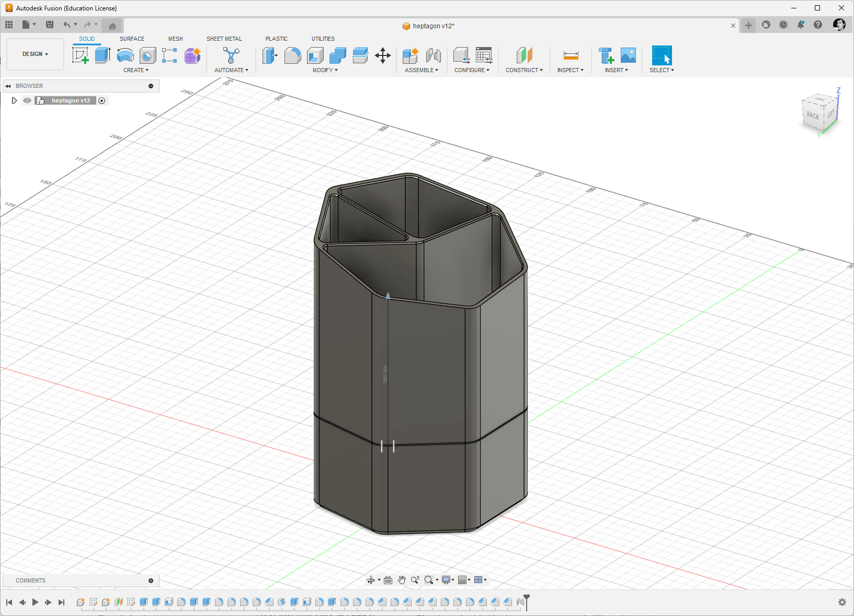Switch to the PLASTIC tab
This screenshot has height=616, width=854.
tap(277, 39)
